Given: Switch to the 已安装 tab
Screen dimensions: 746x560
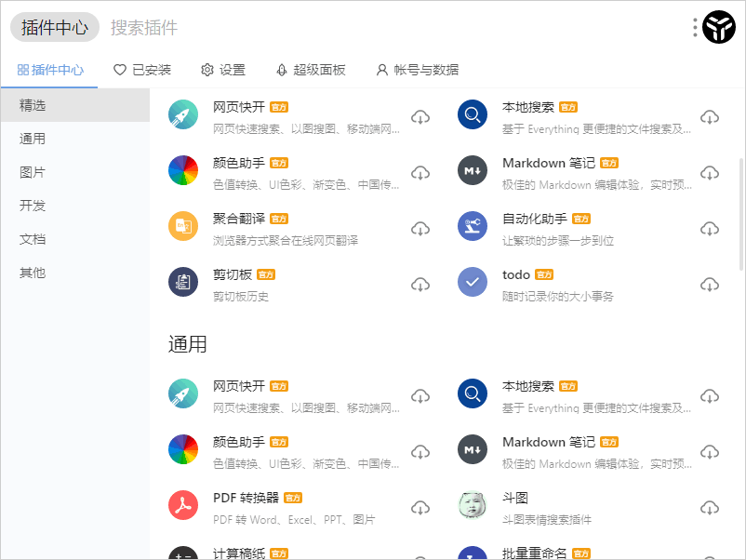Looking at the screenshot, I should point(142,70).
